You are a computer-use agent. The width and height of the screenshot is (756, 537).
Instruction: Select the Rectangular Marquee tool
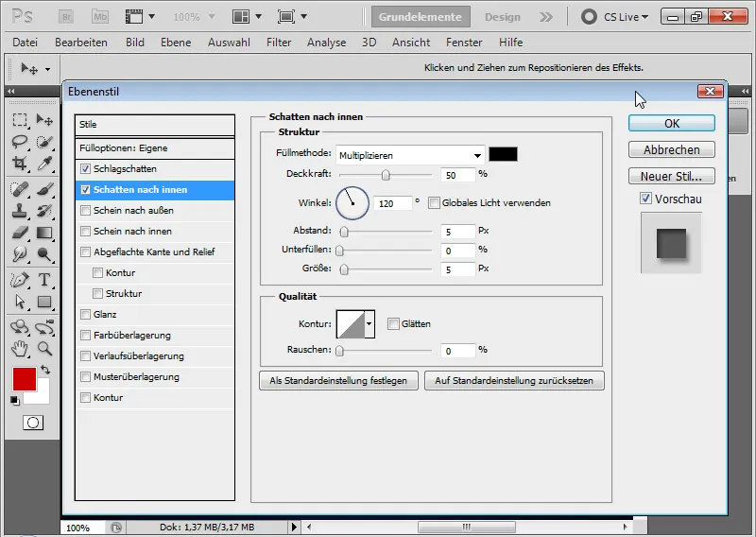(20, 120)
